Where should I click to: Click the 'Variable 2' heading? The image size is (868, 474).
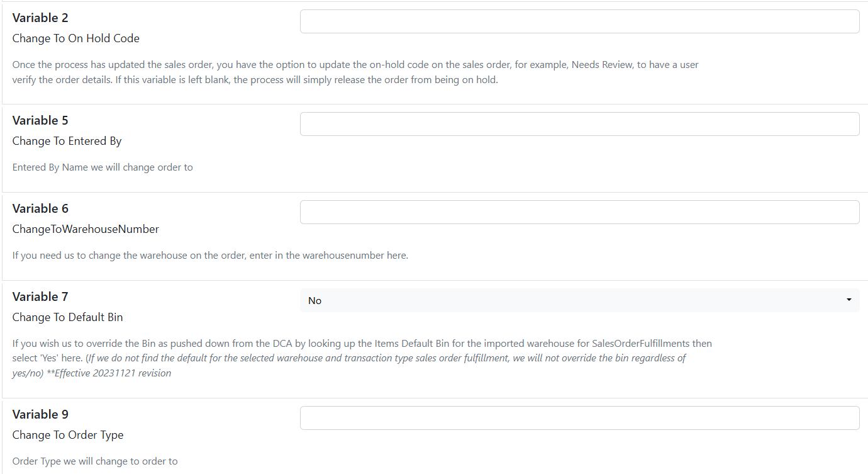tap(40, 18)
